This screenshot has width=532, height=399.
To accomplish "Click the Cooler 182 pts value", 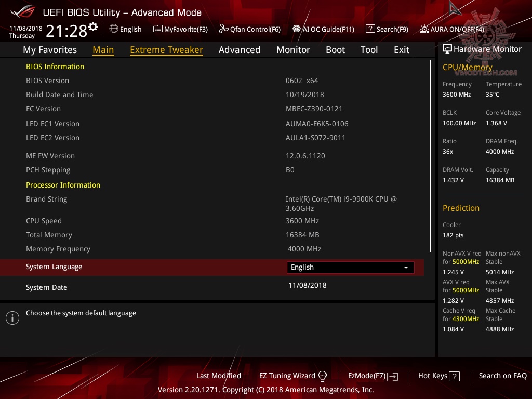I will (x=453, y=235).
